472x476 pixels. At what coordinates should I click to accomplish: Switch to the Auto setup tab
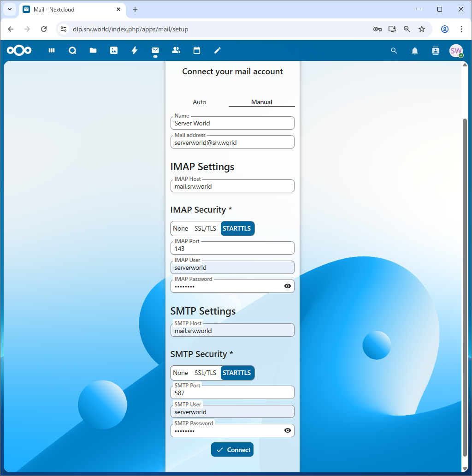pos(200,102)
